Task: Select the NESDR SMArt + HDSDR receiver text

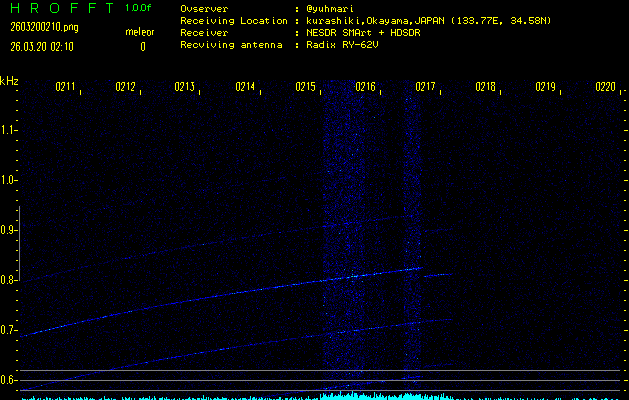Action: (x=362, y=33)
